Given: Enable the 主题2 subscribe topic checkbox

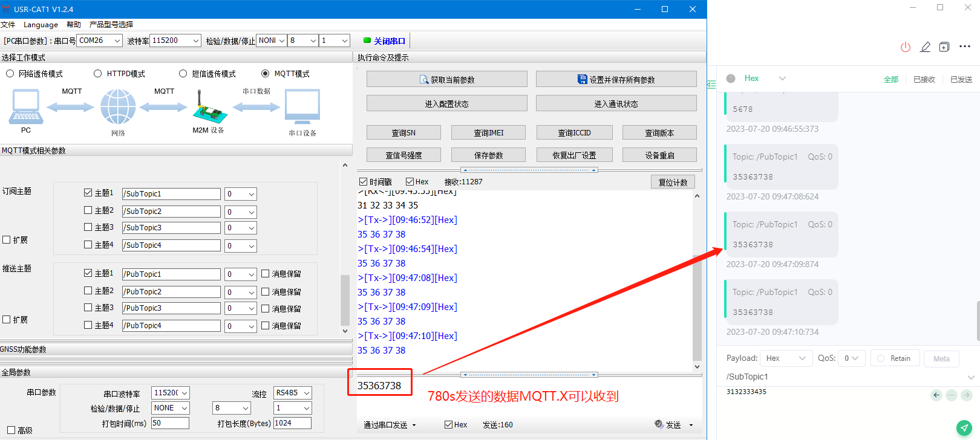Looking at the screenshot, I should pos(88,210).
